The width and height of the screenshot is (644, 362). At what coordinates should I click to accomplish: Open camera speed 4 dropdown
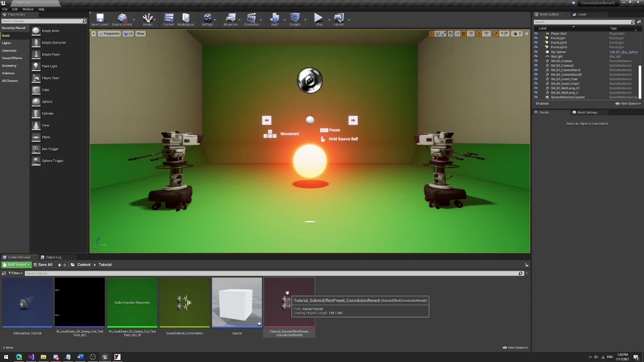pyautogui.click(x=518, y=34)
